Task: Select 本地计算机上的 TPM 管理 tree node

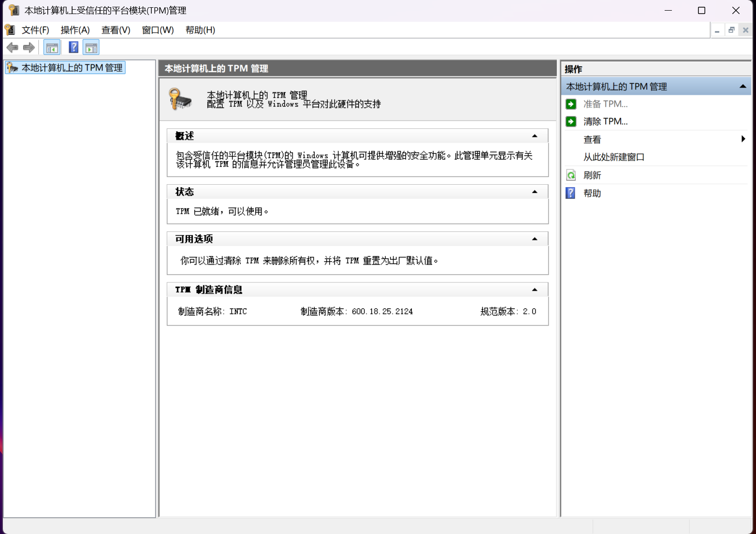Action: pyautogui.click(x=66, y=68)
